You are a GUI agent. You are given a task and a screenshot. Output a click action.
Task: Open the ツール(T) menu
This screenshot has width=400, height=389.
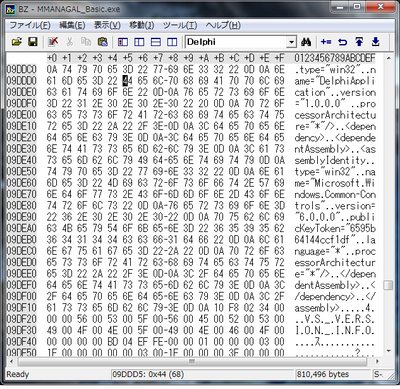tap(180, 25)
